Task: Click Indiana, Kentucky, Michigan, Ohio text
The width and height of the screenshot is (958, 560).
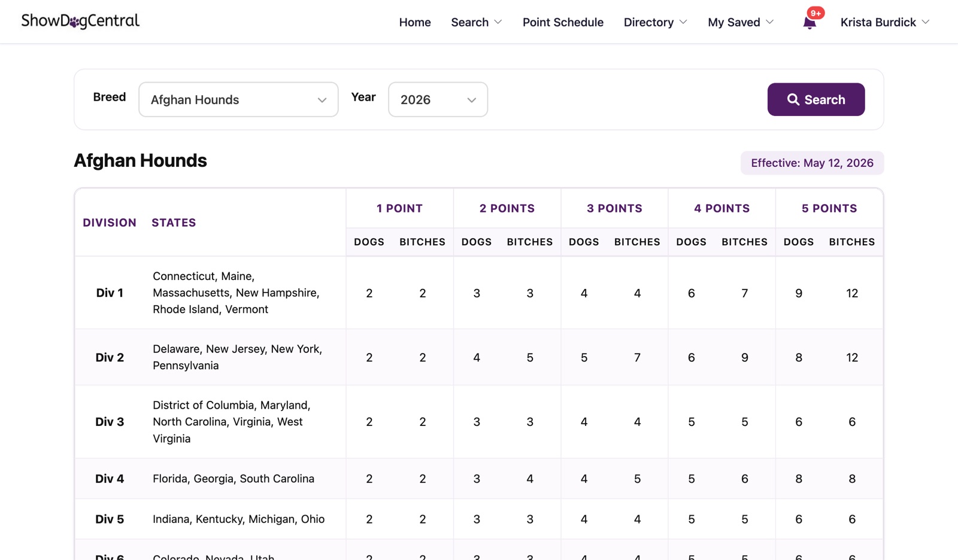Action: click(238, 519)
